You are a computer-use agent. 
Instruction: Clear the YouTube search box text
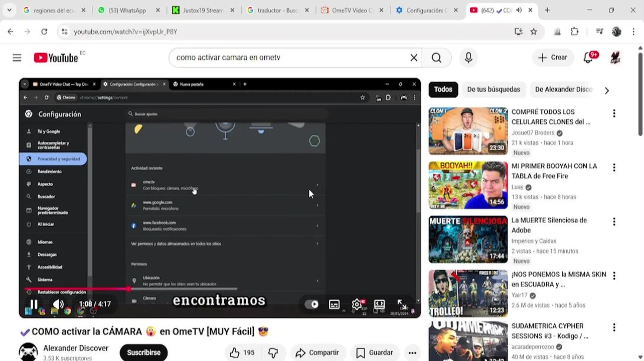[414, 58]
